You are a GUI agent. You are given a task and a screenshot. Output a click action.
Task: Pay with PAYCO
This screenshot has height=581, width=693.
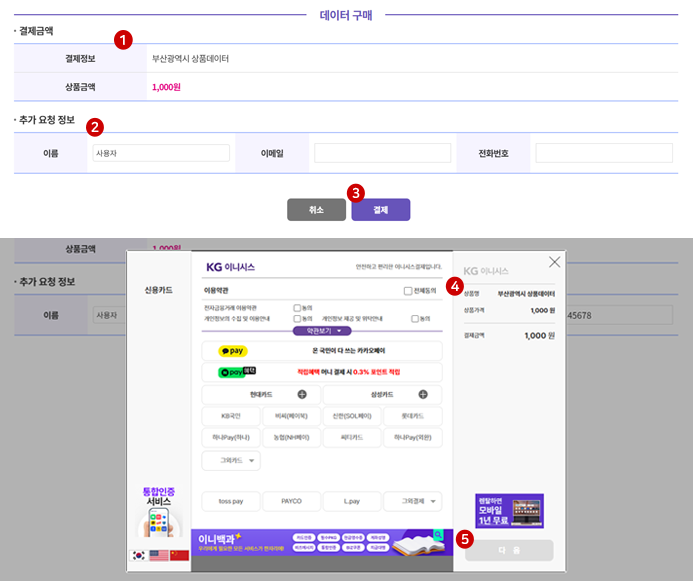[291, 501]
